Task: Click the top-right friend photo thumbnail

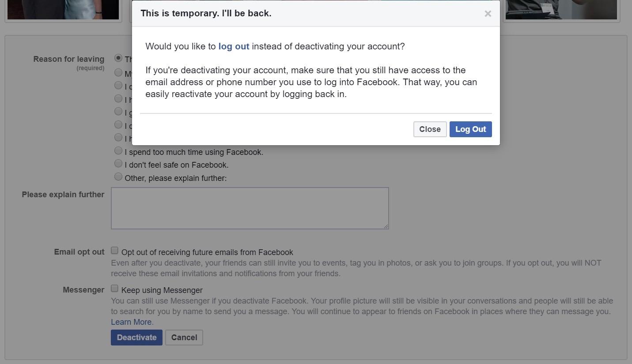Action: (x=561, y=10)
